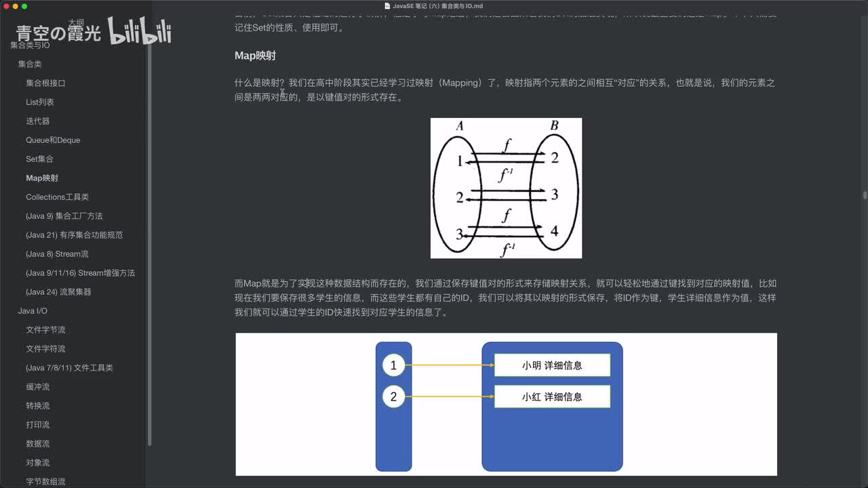Go to 数据流 outline entry

[x=38, y=443]
